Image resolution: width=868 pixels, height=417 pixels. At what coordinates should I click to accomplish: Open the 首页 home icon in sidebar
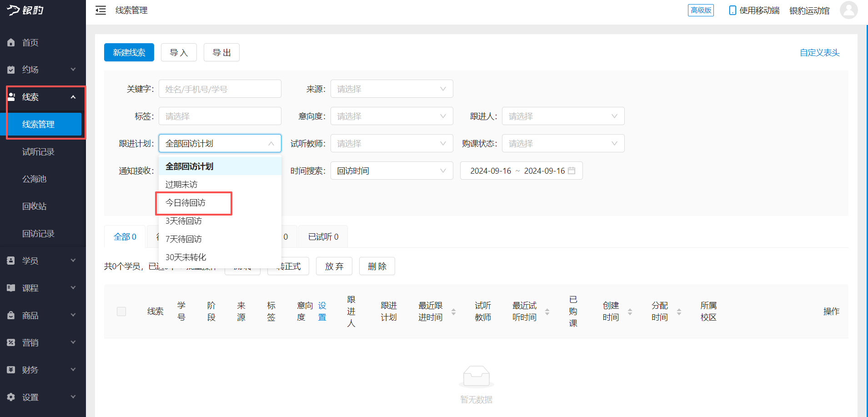(11, 42)
